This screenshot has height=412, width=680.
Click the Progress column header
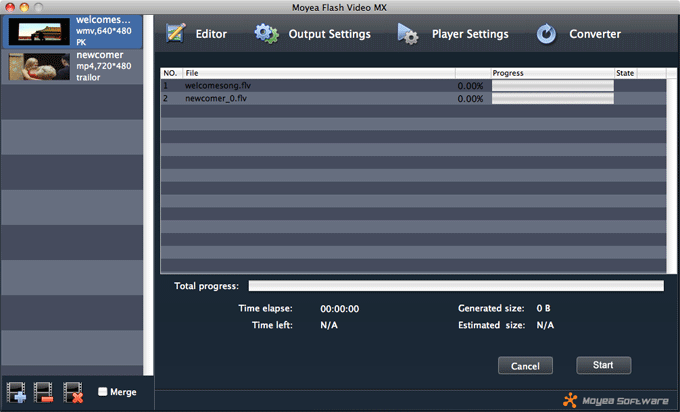[x=551, y=73]
